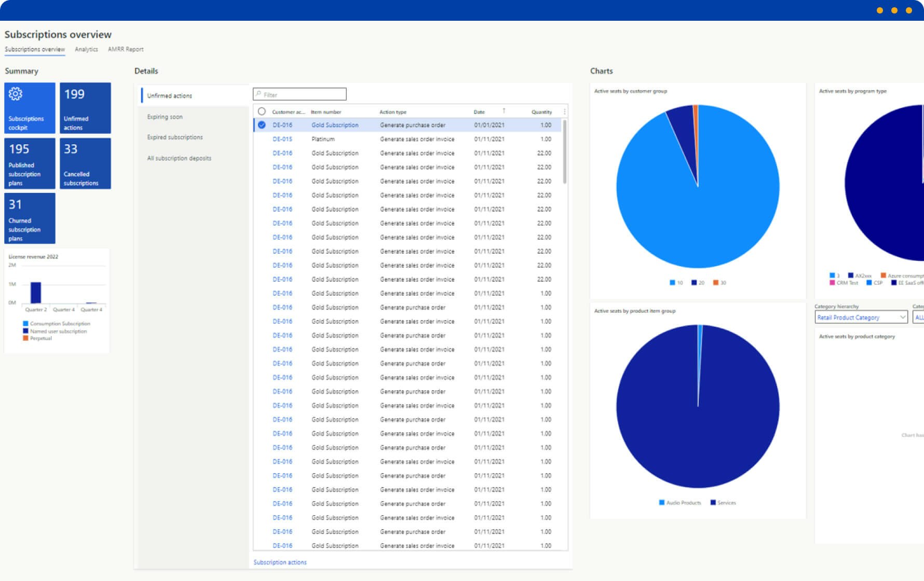This screenshot has width=924, height=581.
Task: Toggle the Consumption Subscription legend entry
Action: pyautogui.click(x=57, y=324)
